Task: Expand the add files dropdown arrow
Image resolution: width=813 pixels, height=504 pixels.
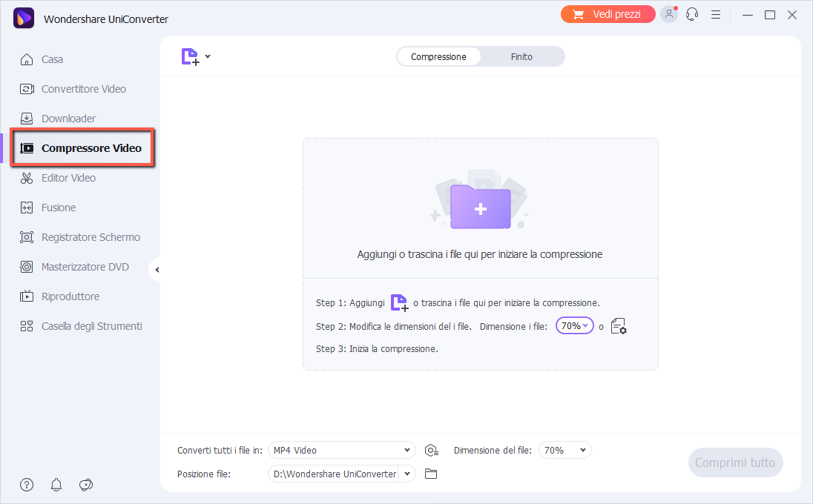Action: [208, 56]
